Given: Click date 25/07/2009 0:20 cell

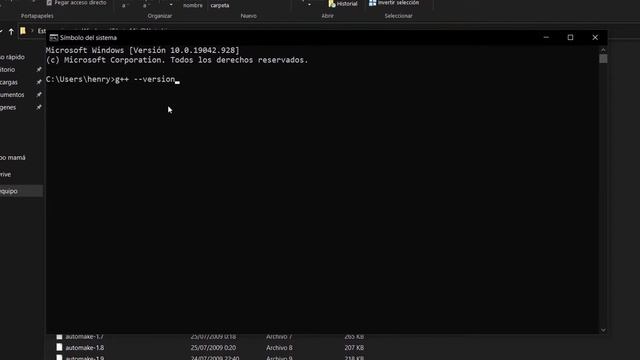Looking at the screenshot, I should (x=213, y=348).
